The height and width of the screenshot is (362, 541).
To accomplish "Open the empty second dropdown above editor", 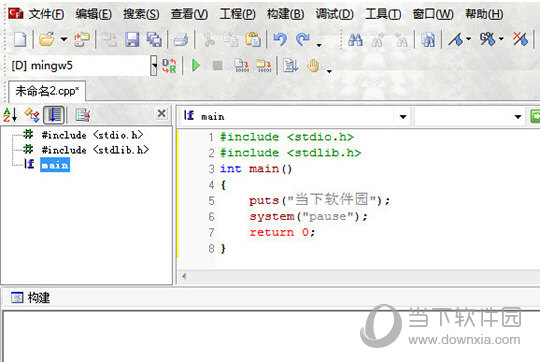I will (518, 117).
